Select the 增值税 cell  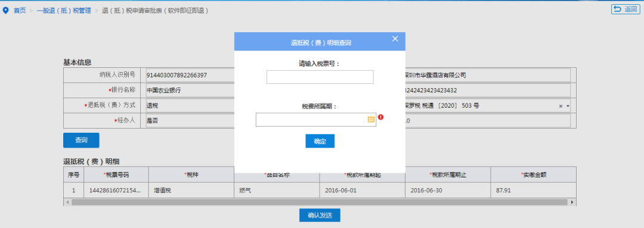click(191, 190)
